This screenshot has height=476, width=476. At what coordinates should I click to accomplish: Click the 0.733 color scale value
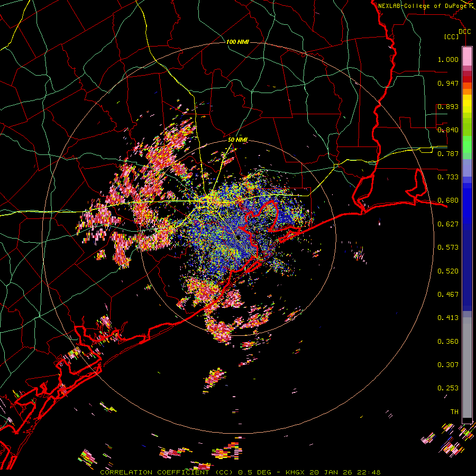click(448, 177)
